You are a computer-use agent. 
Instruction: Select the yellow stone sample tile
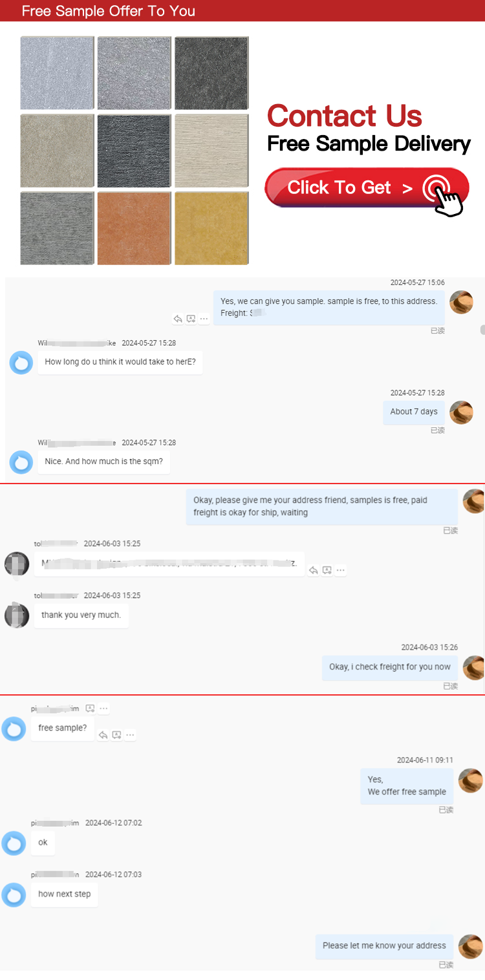[x=211, y=228]
